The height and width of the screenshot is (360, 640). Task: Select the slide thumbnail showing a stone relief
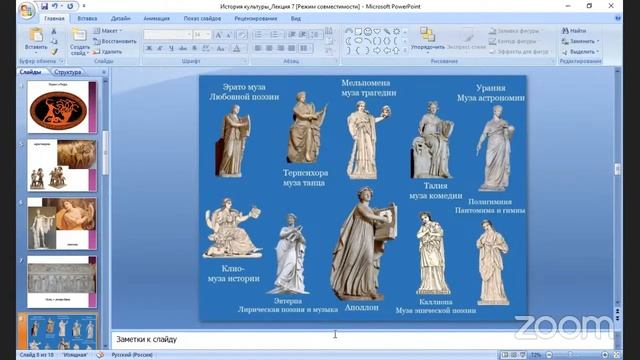coord(62,282)
